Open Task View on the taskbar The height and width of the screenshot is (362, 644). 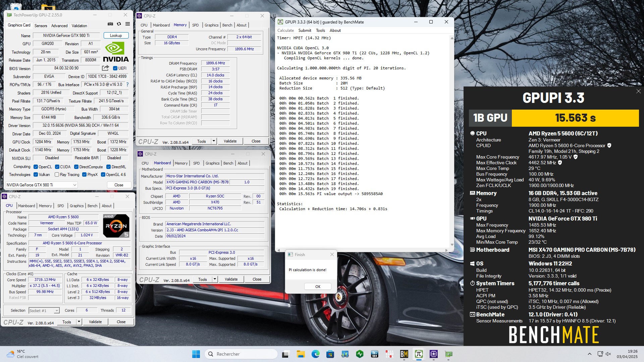tap(285, 354)
